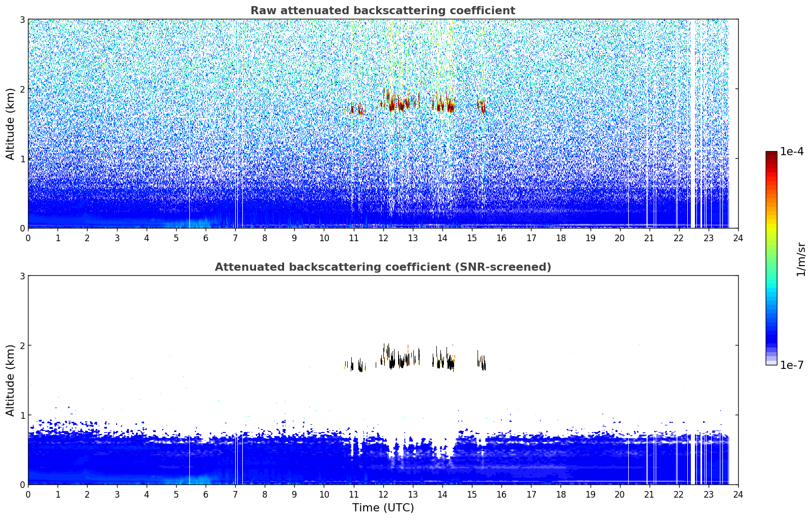Click hour 6 tick on top time axis

206,238
